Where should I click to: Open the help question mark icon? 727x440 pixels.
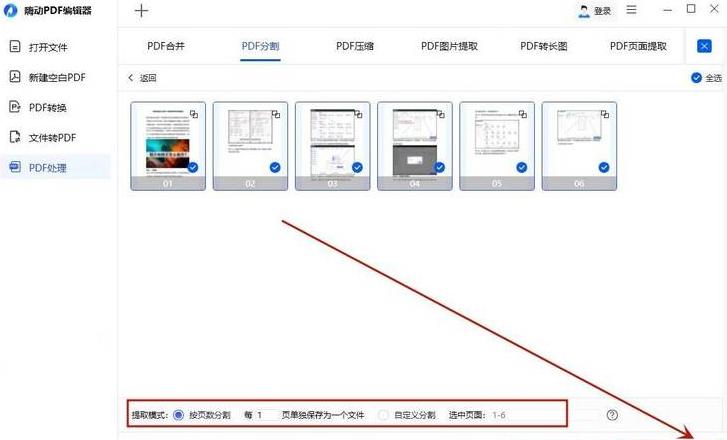pos(612,415)
